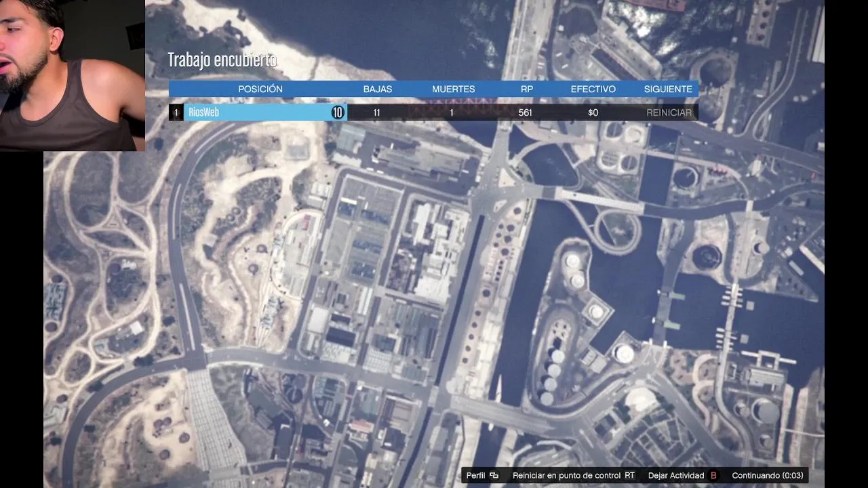Click the kills value 11
This screenshot has width=868, height=488.
(x=376, y=113)
